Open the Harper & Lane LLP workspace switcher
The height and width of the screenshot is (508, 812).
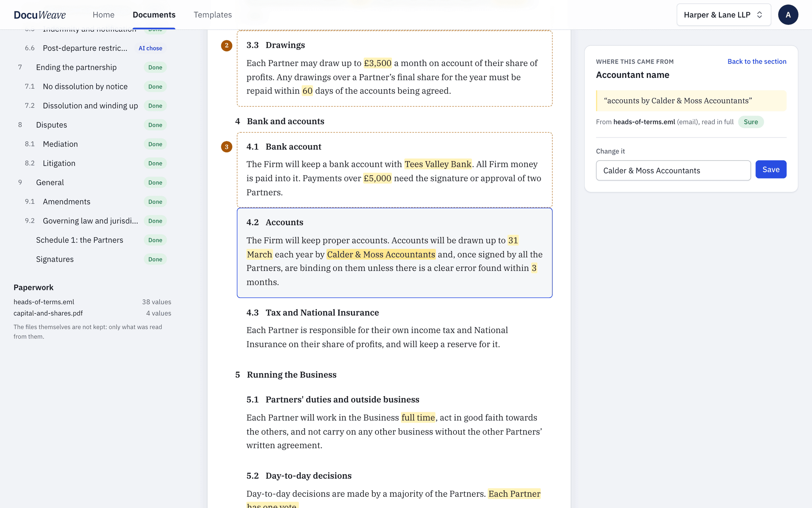pos(723,15)
